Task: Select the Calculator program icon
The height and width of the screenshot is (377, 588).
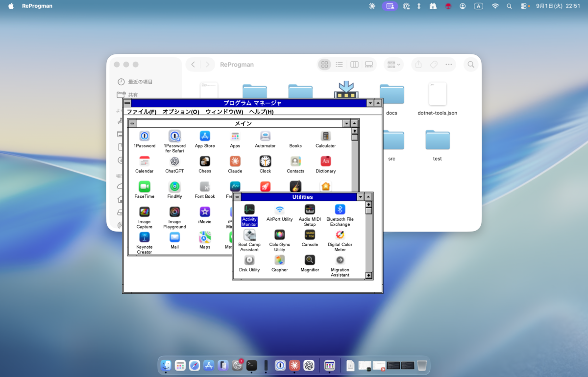Action: [x=326, y=136]
